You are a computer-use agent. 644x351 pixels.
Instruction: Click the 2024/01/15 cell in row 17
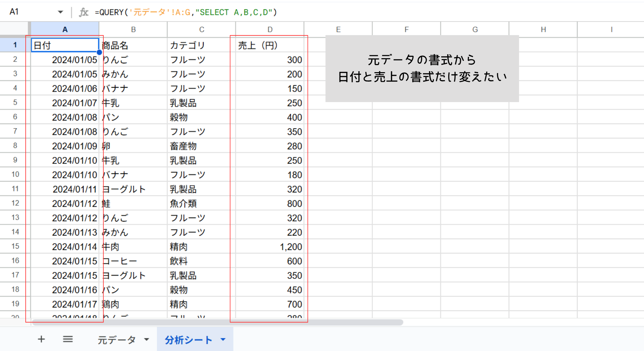65,275
